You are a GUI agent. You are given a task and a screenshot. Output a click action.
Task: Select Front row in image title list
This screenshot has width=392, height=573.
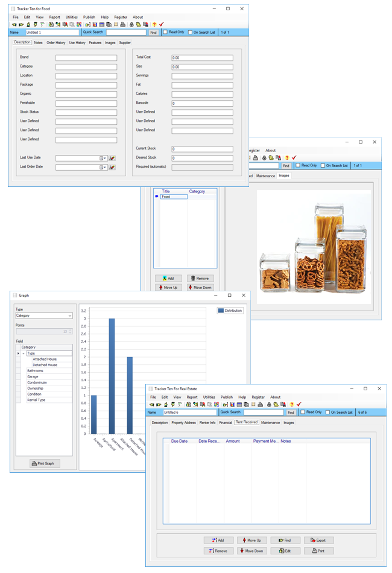coord(174,197)
